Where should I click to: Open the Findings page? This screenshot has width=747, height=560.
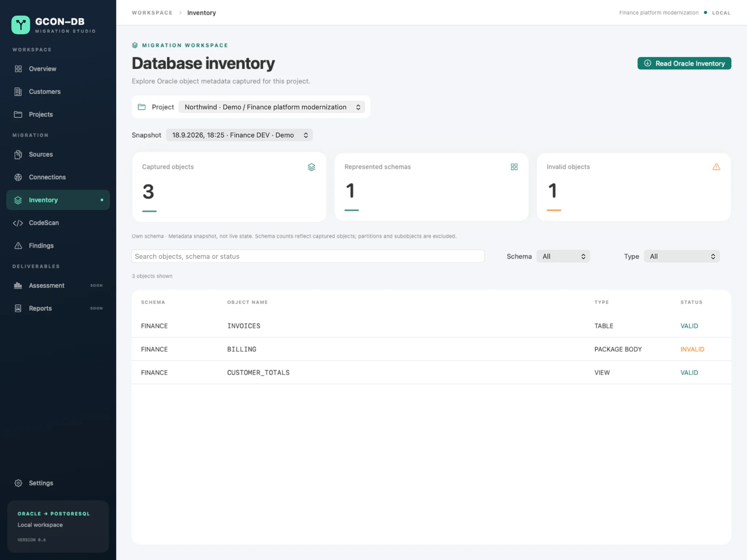tap(58, 246)
